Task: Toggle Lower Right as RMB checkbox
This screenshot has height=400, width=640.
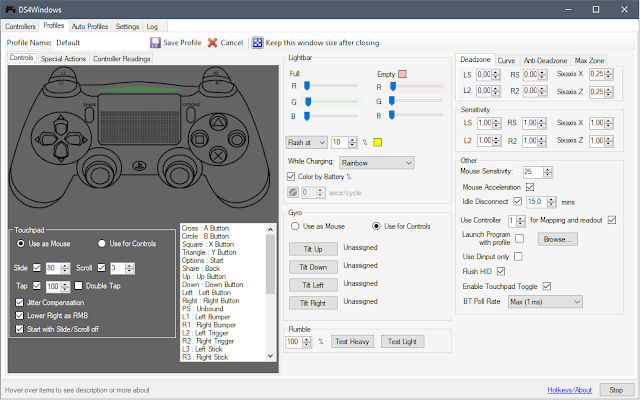Action: [19, 316]
